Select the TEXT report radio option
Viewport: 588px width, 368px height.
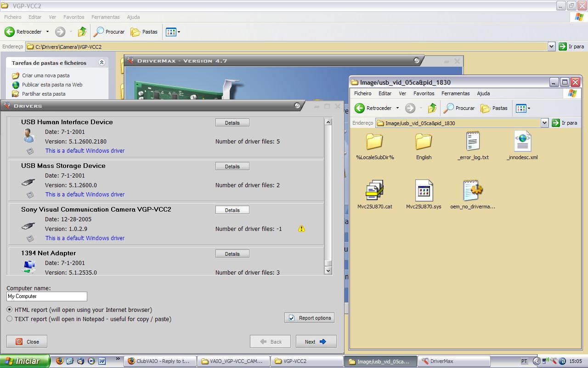[x=9, y=319]
